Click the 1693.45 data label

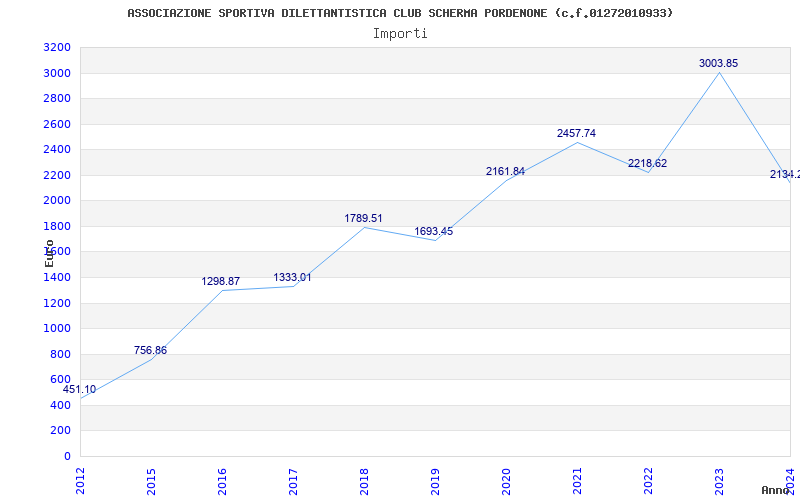434,232
